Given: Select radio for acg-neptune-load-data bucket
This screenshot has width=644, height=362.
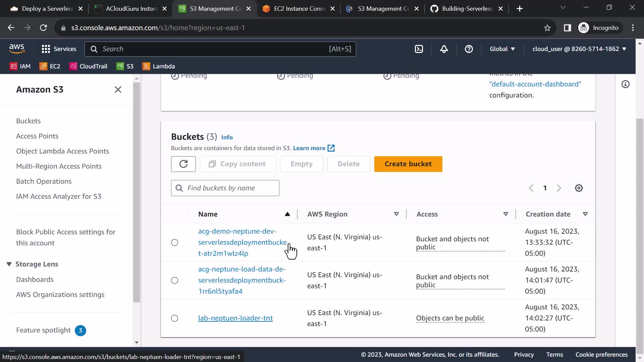Looking at the screenshot, I should coord(174,280).
